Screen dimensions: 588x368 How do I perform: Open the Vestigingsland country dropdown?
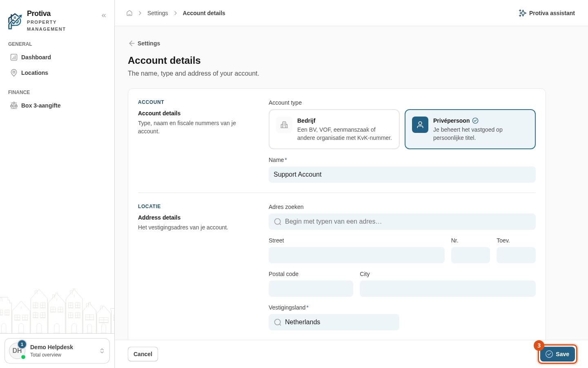pyautogui.click(x=334, y=322)
